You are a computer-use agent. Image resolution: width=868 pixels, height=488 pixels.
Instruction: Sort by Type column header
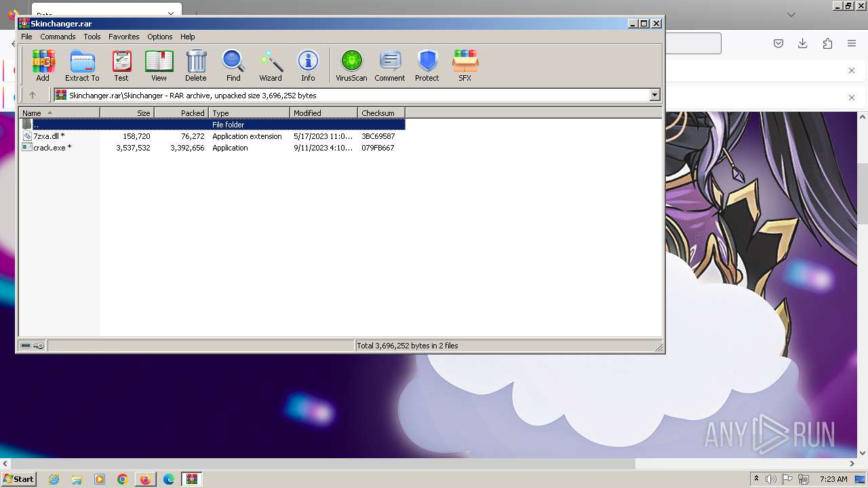[x=249, y=113]
